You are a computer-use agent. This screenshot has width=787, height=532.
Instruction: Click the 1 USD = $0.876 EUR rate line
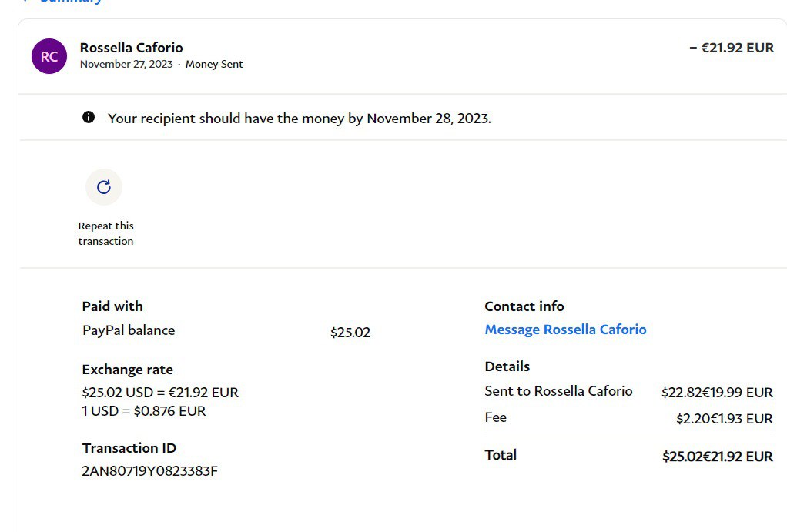144,411
